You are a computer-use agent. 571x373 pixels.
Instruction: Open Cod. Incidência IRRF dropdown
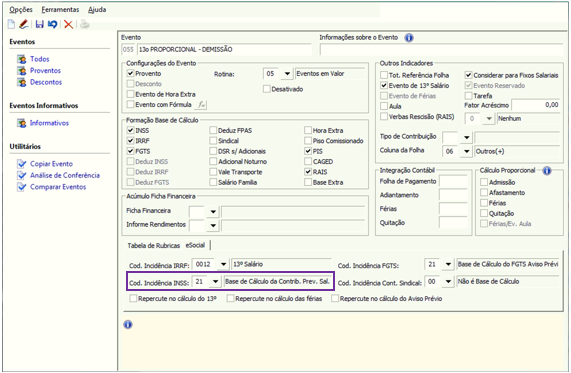[223, 264]
